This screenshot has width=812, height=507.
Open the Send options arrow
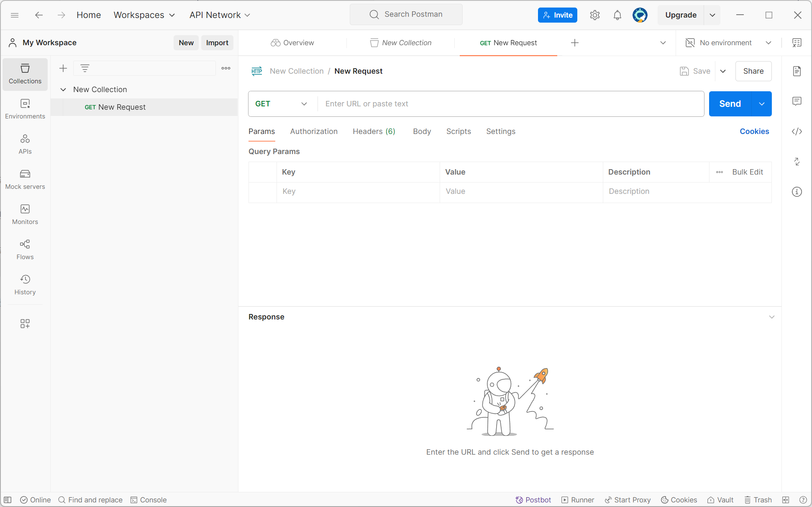coord(762,104)
